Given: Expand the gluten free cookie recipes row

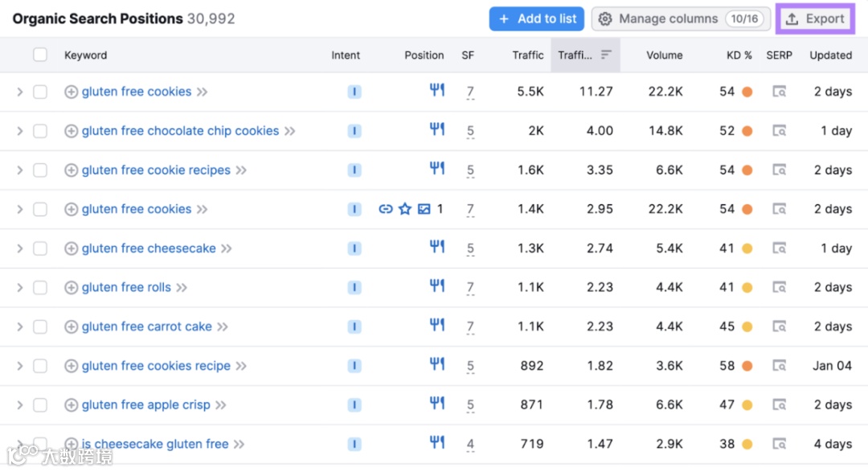Looking at the screenshot, I should pos(20,170).
